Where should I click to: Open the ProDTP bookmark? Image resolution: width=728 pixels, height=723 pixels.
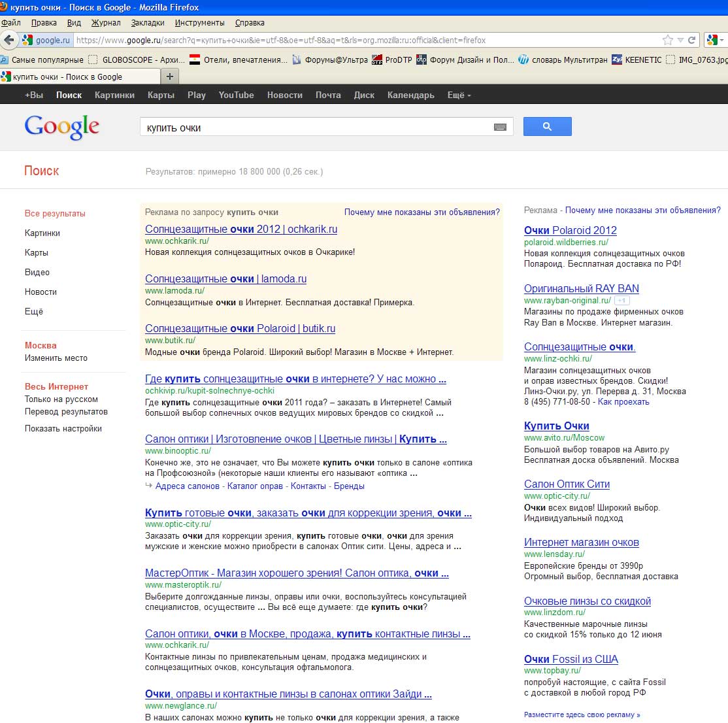click(392, 59)
